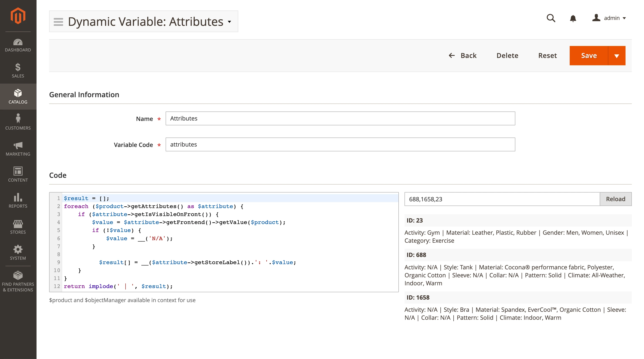Click the Magento logo
This screenshot has width=644, height=359.
click(18, 16)
